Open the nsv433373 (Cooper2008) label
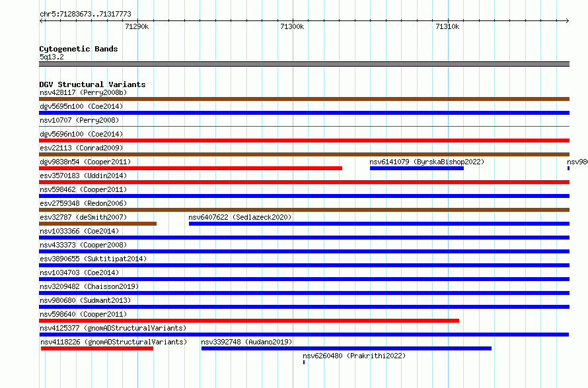588x388 pixels. click(x=83, y=245)
